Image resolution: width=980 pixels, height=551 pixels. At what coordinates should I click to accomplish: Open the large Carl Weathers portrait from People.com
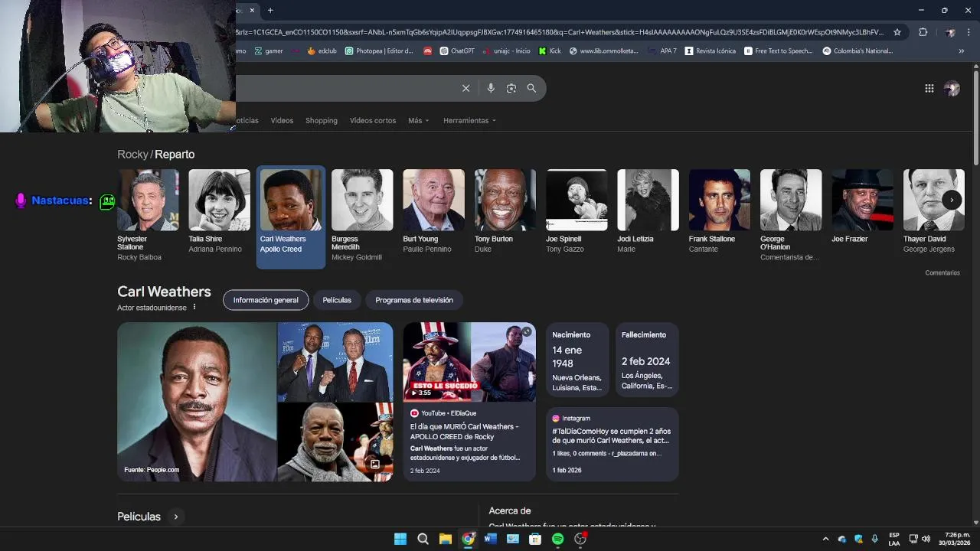197,402
